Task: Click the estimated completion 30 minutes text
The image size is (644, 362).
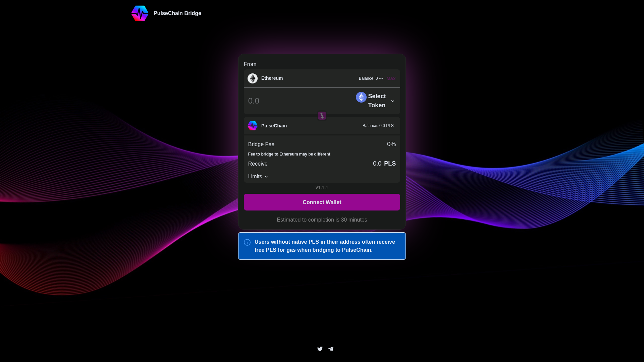Action: pyautogui.click(x=322, y=220)
